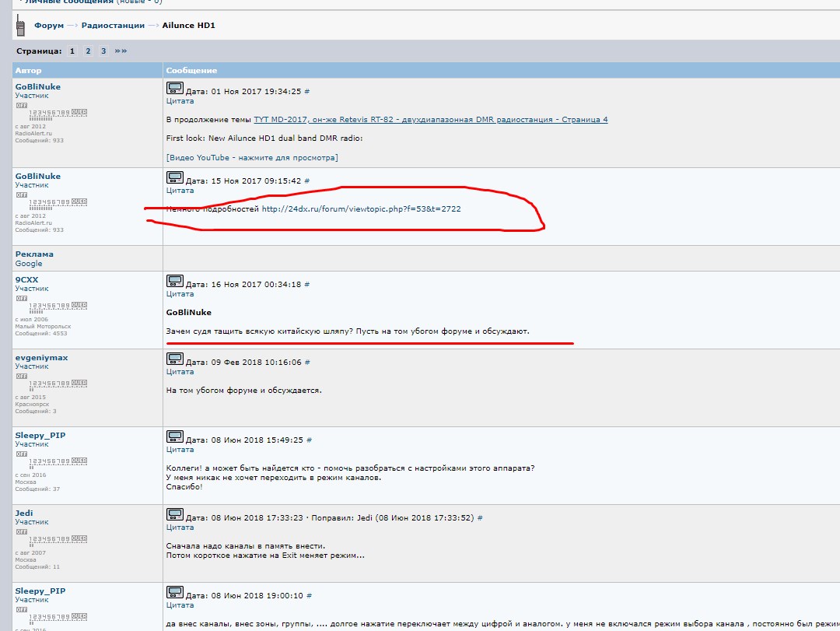Click OFF status badge under evgeniymax
Image resolution: width=840 pixels, height=631 pixels.
click(x=22, y=377)
